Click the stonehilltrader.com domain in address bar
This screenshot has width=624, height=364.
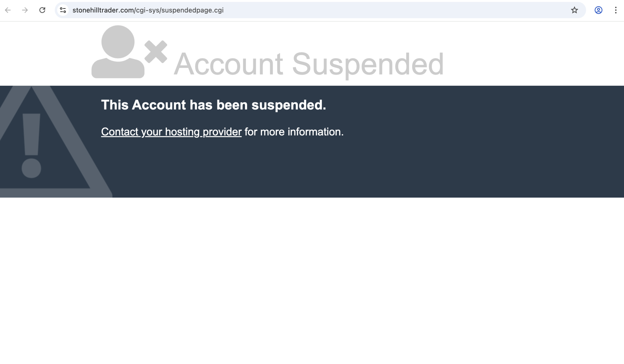[x=103, y=10]
